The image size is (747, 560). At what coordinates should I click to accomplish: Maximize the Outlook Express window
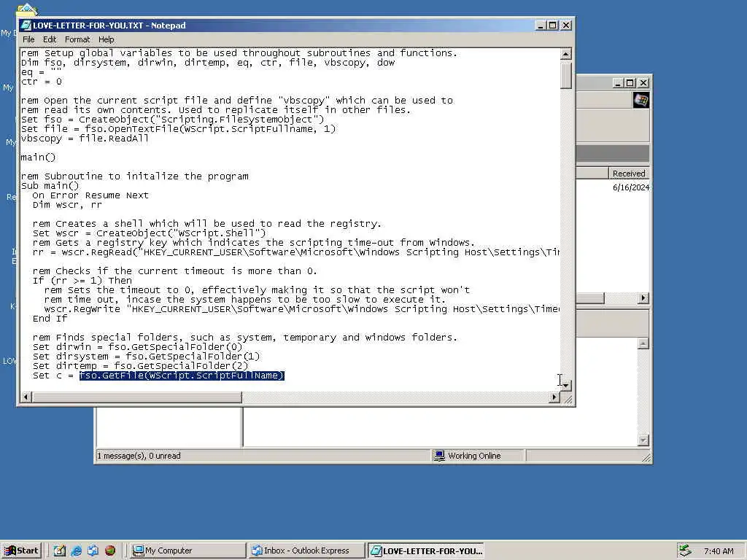[630, 83]
